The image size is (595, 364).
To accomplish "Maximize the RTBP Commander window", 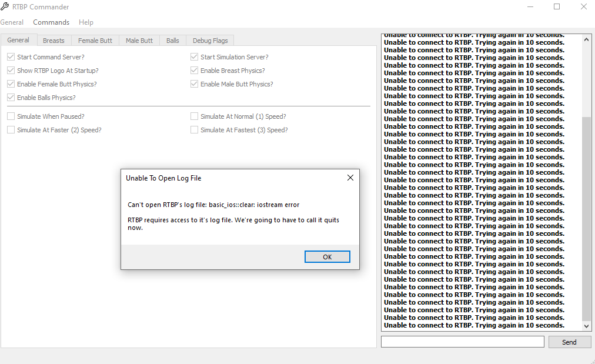I will pos(557,7).
